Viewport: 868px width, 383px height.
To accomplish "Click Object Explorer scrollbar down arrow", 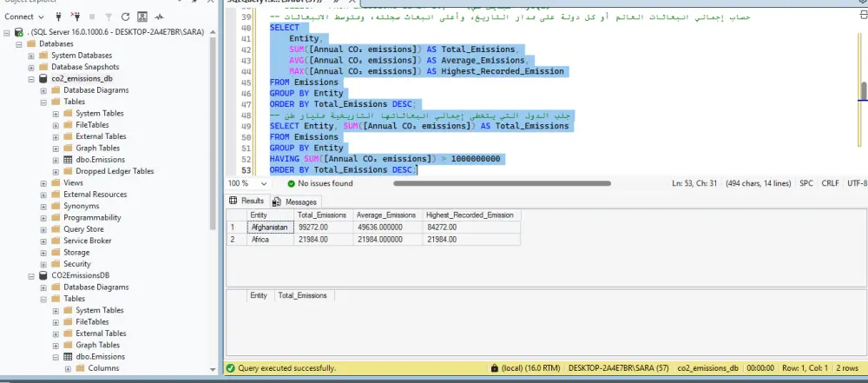I will click(214, 369).
